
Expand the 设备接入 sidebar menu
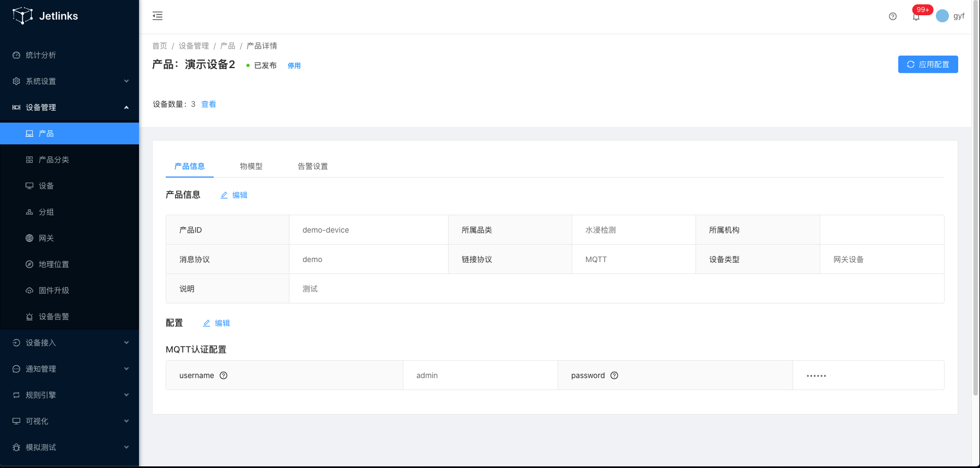click(69, 343)
